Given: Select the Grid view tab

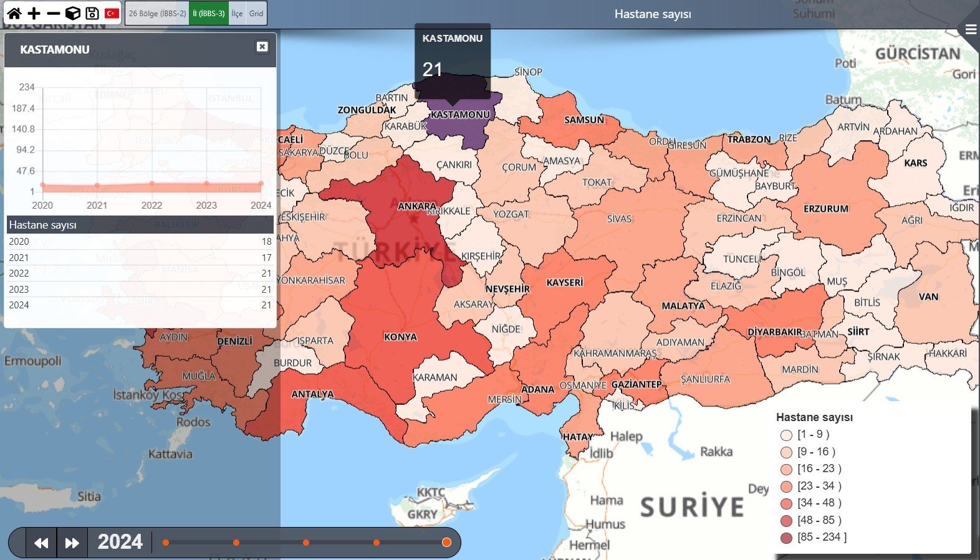Looking at the screenshot, I should 256,13.
